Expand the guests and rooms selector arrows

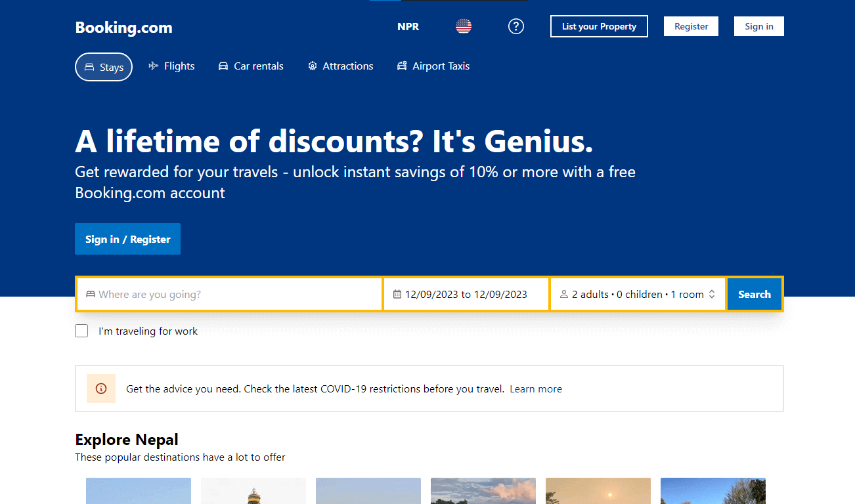[712, 295]
